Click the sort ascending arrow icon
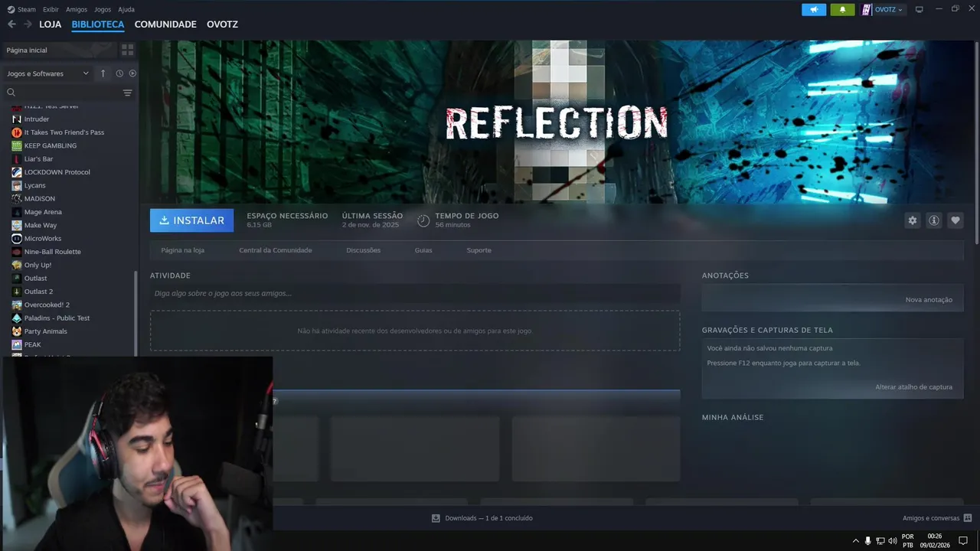 pyautogui.click(x=103, y=73)
